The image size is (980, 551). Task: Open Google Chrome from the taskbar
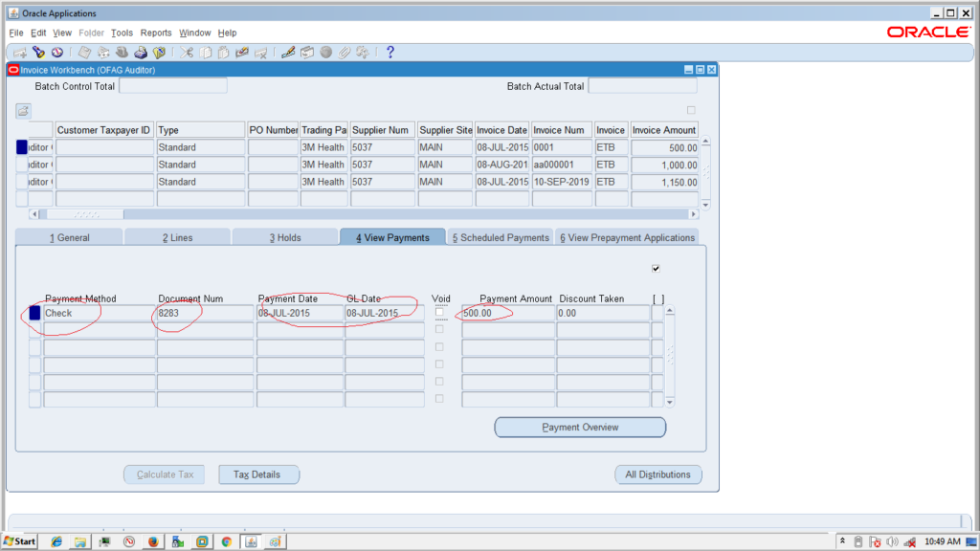coord(226,541)
